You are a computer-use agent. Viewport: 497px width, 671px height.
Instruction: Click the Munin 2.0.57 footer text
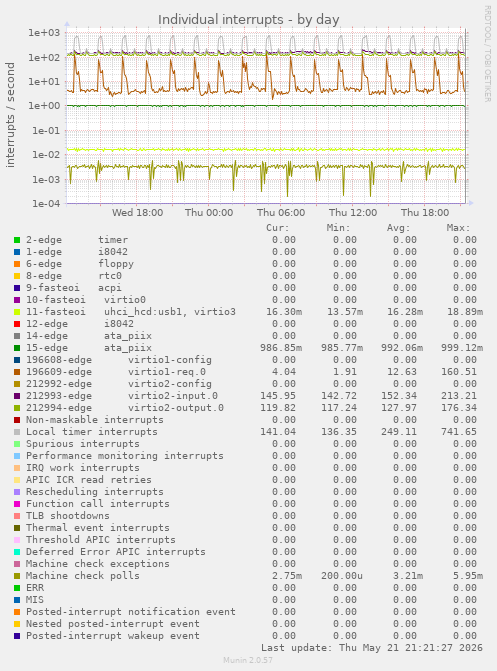(x=248, y=660)
